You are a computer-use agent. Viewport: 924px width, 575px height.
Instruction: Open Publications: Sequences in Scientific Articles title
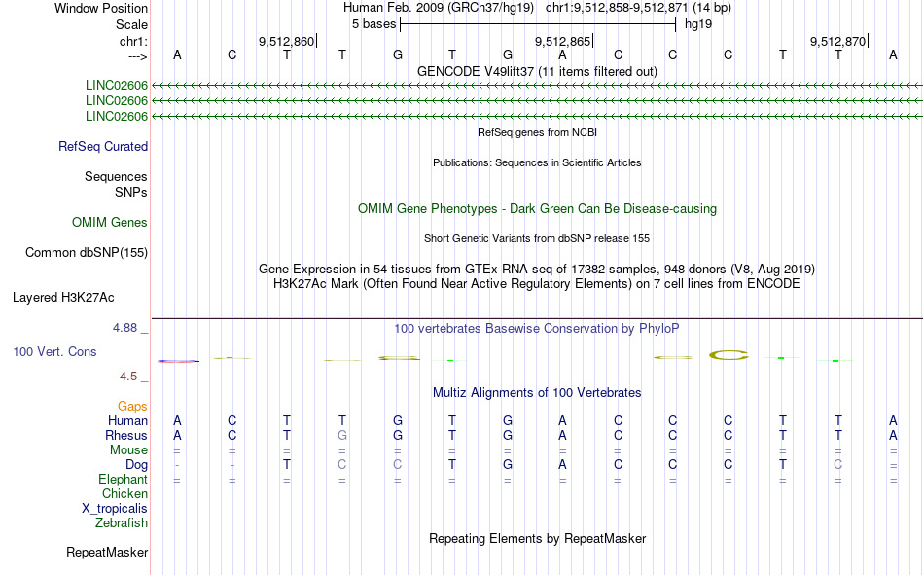(537, 162)
